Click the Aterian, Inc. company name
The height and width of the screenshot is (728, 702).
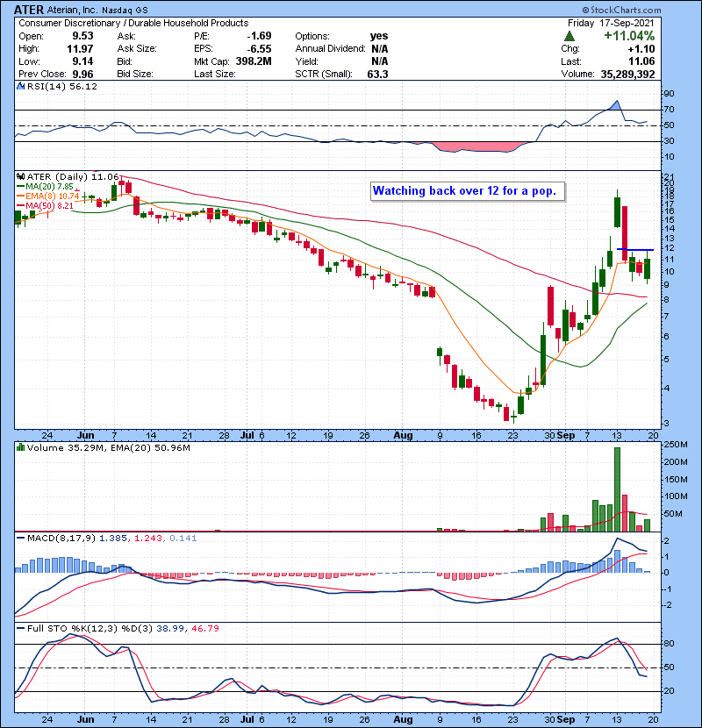click(x=72, y=10)
